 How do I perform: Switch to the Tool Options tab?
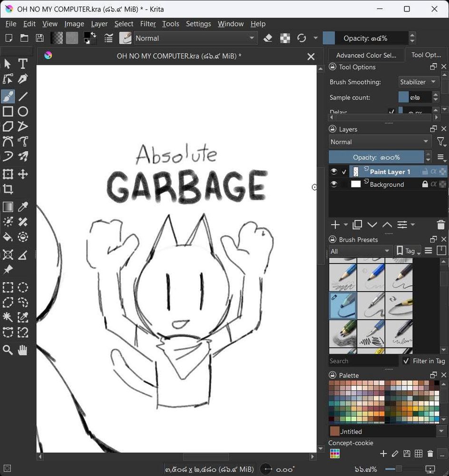tap(426, 55)
